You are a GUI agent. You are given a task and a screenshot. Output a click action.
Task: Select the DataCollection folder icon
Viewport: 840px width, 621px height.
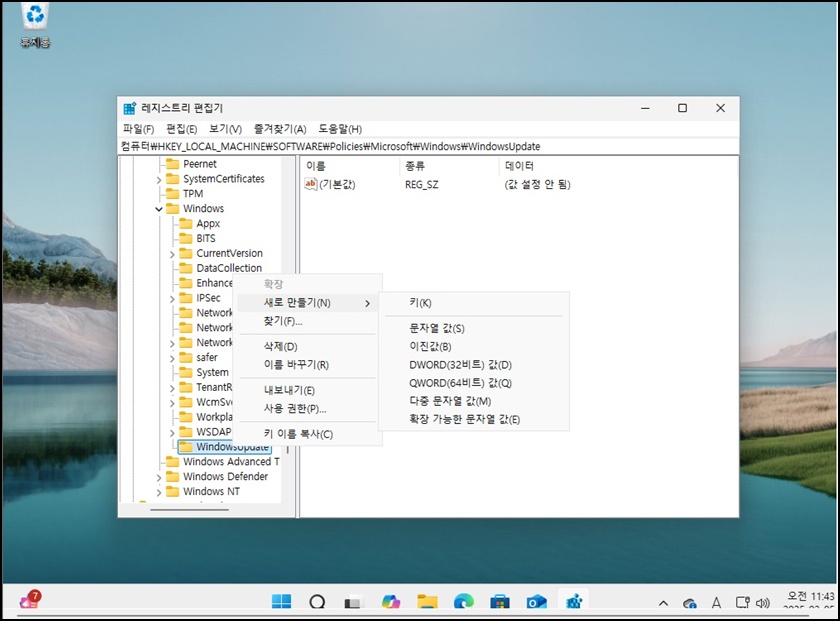tap(186, 268)
